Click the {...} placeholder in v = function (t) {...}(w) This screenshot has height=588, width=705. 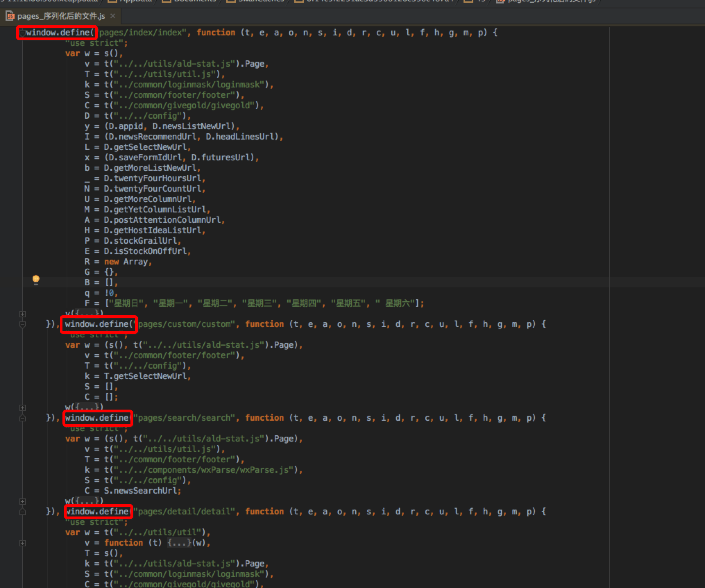pyautogui.click(x=179, y=543)
